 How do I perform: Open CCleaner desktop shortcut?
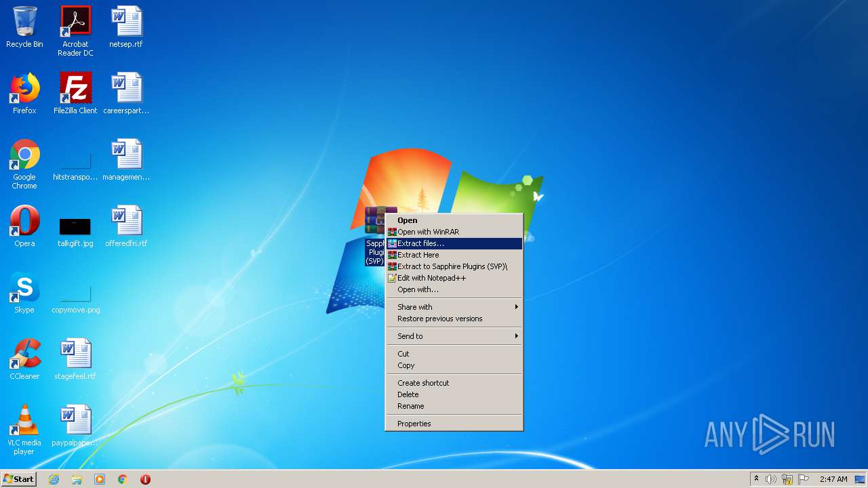tap(24, 359)
